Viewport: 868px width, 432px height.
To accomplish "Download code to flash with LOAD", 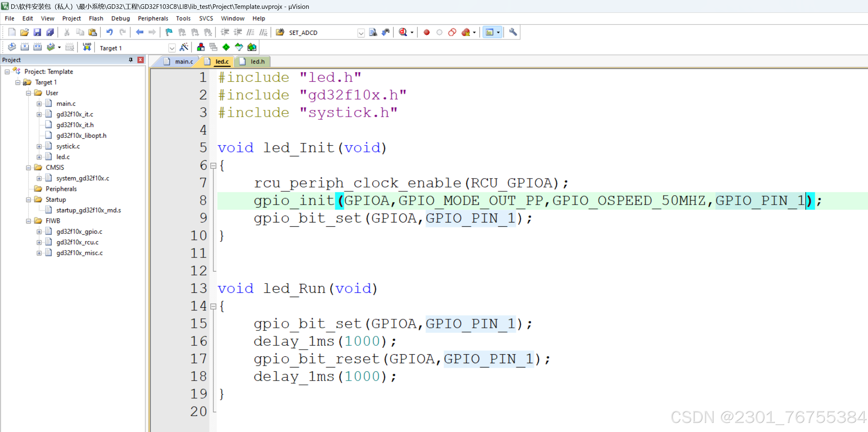I will point(87,47).
